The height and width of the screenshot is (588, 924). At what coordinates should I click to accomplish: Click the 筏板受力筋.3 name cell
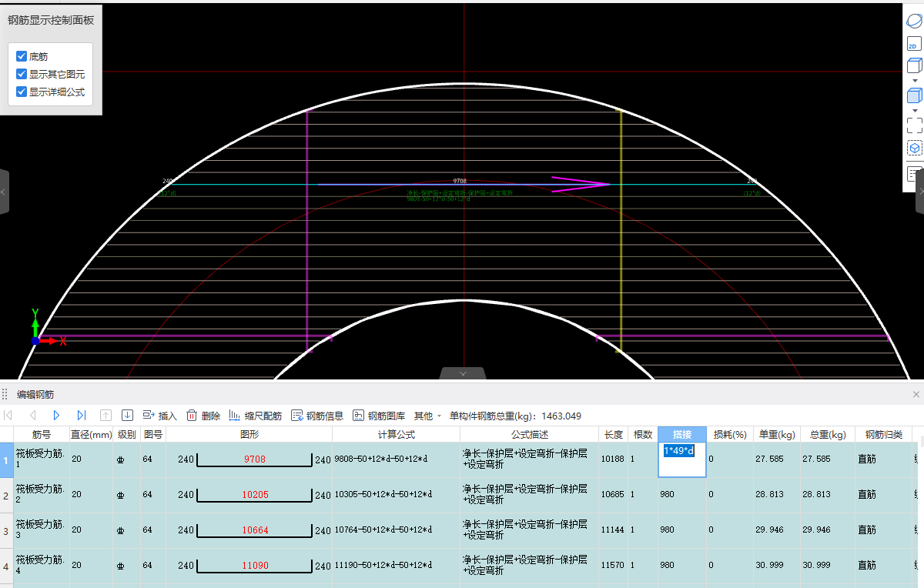[41, 530]
